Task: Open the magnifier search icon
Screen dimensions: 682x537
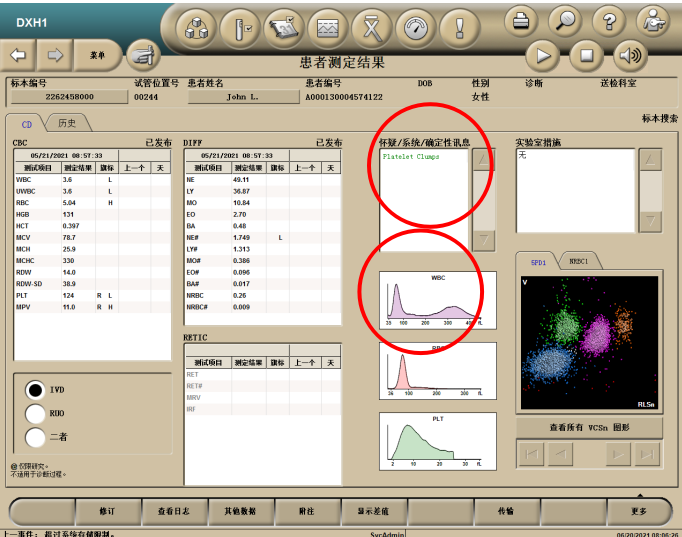Action: coord(565,21)
